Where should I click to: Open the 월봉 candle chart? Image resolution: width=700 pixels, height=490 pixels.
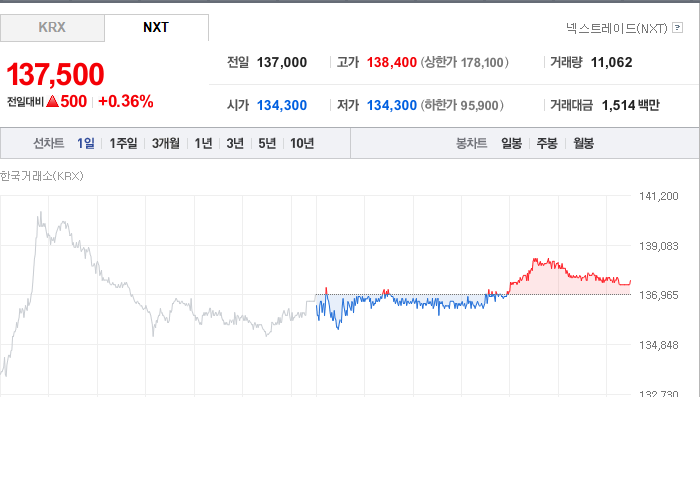583,143
